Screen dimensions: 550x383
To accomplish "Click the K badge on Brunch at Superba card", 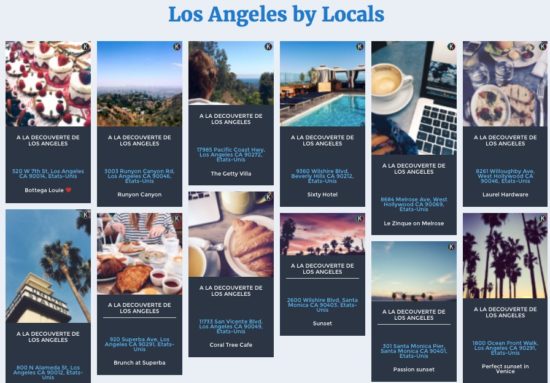I will [177, 219].
